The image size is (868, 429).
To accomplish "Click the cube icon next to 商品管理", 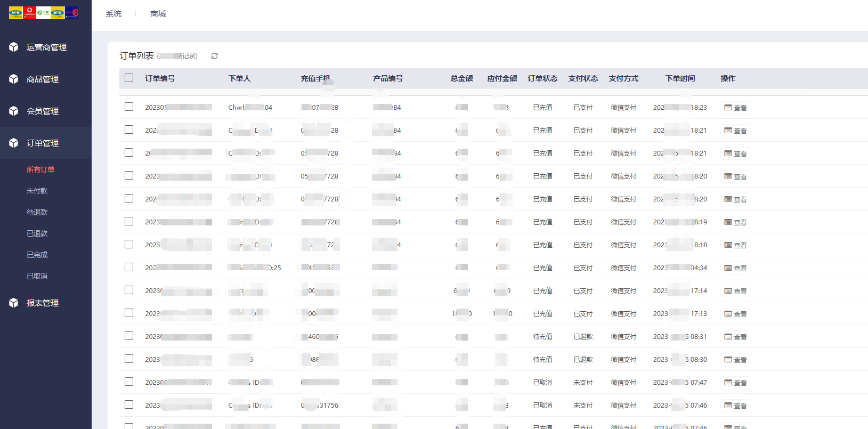I will point(14,79).
